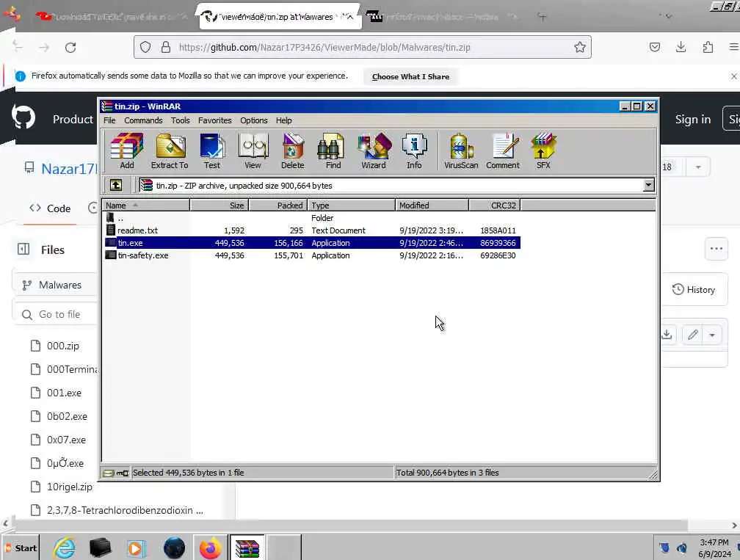Viewport: 740px width, 560px height.
Task: Click the Windows Start button
Action: tap(21, 548)
